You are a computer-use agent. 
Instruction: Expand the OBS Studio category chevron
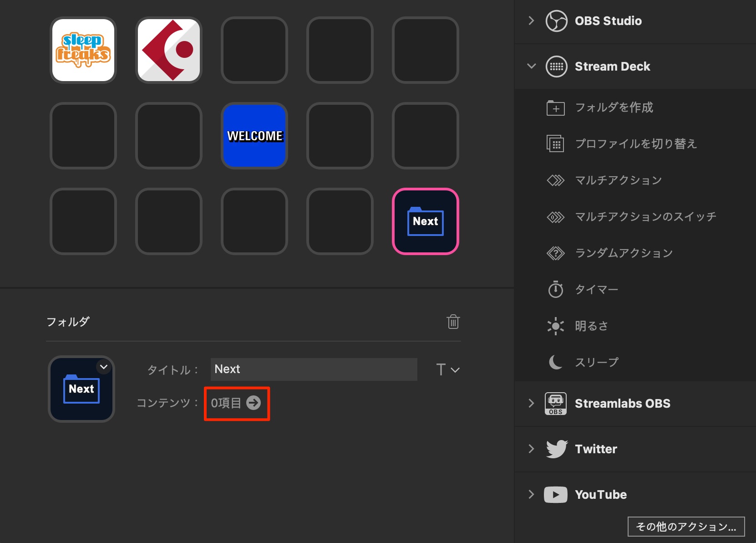click(531, 20)
